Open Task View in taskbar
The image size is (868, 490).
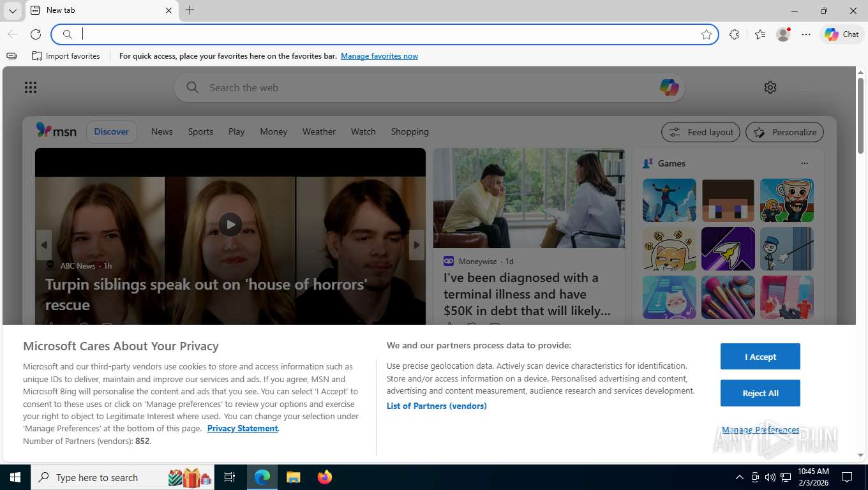tap(230, 477)
